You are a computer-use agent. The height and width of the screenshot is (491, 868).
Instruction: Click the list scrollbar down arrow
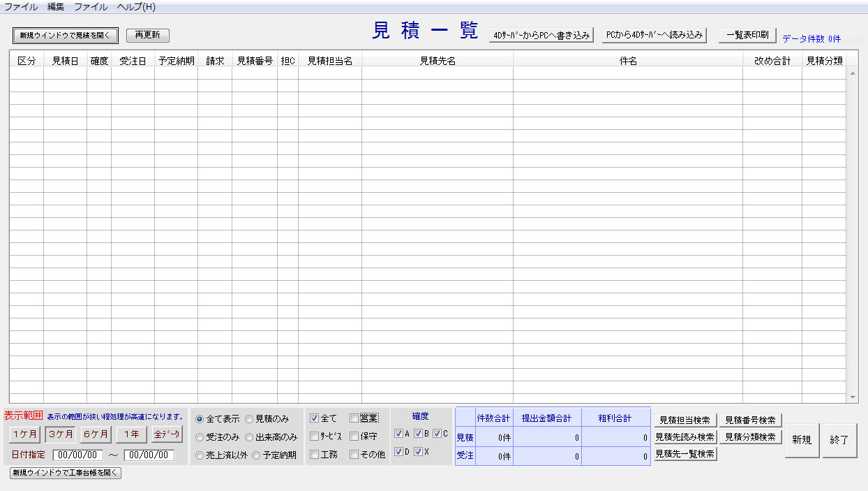click(x=853, y=397)
